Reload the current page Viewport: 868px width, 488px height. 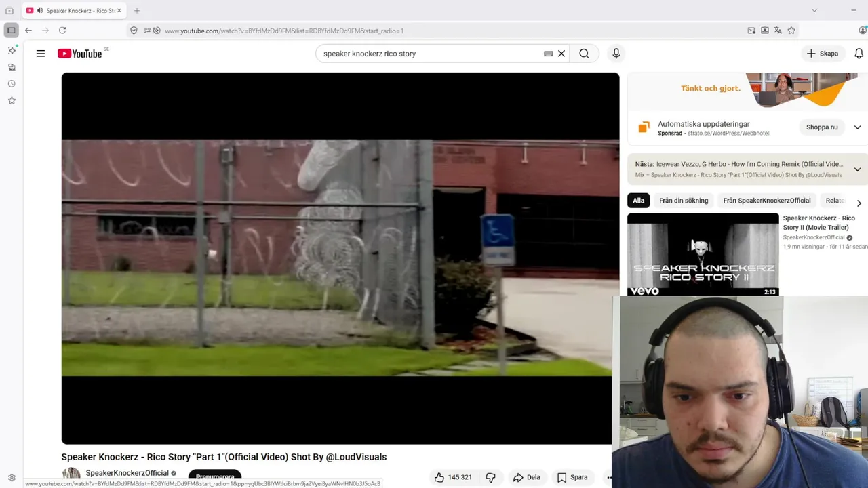62,30
